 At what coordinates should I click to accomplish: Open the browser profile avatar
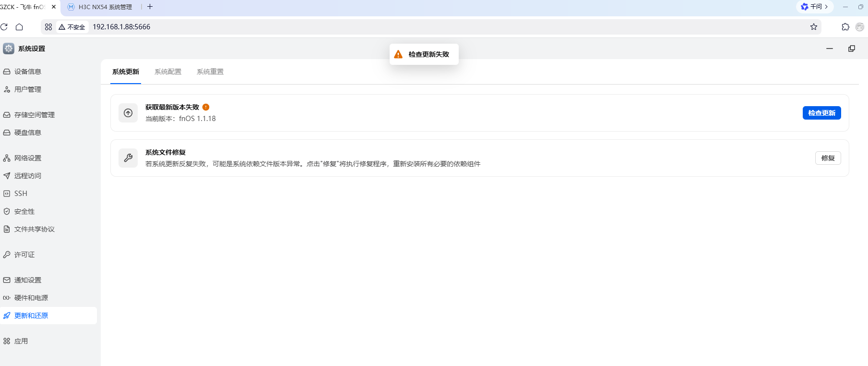click(x=860, y=27)
